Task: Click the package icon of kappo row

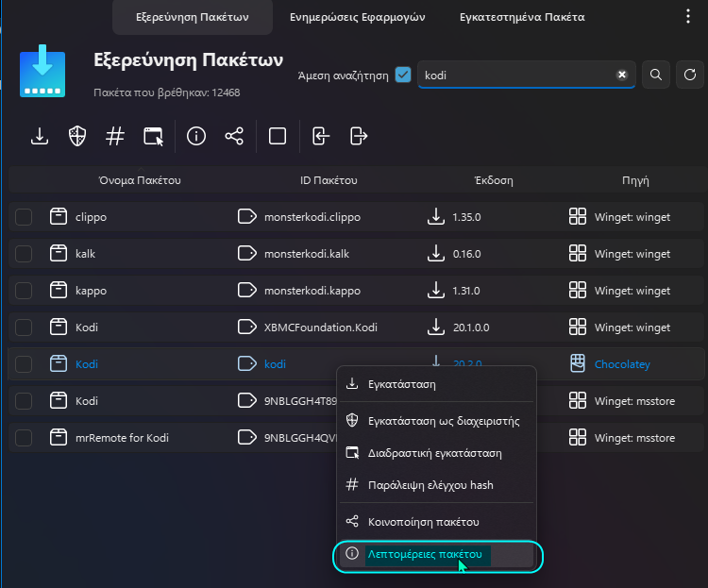Action: (59, 290)
